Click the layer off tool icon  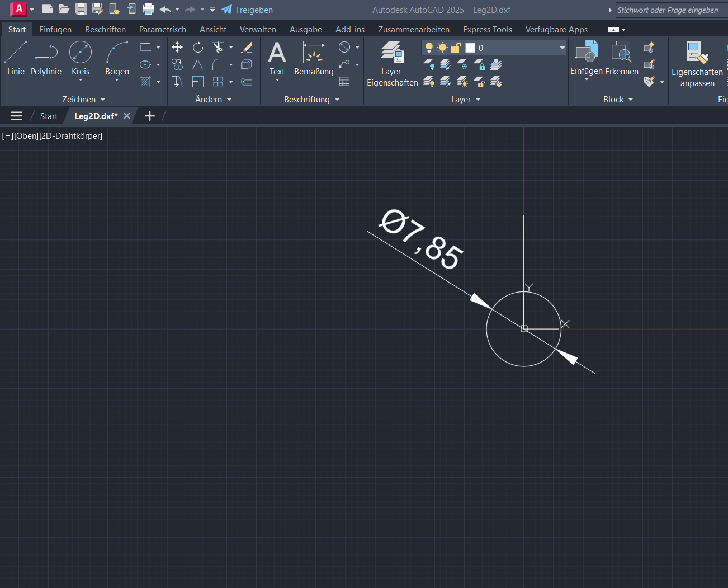coord(429,65)
